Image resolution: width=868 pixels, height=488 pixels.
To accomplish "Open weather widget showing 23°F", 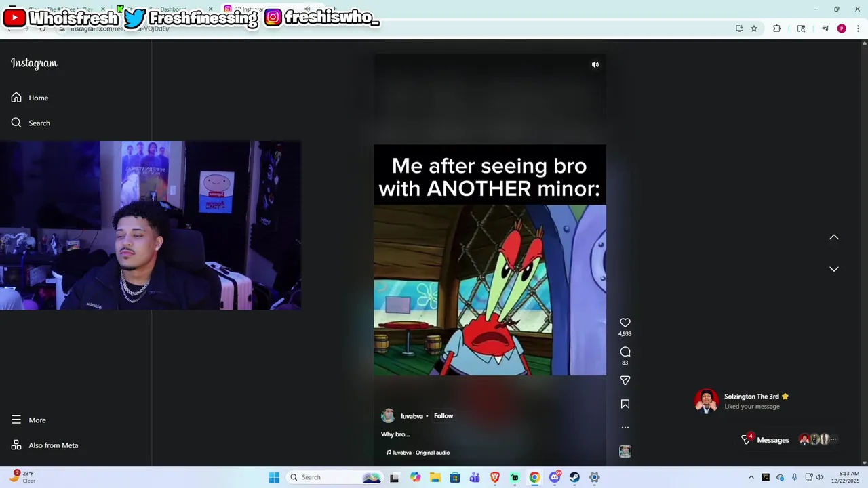I will (x=22, y=477).
